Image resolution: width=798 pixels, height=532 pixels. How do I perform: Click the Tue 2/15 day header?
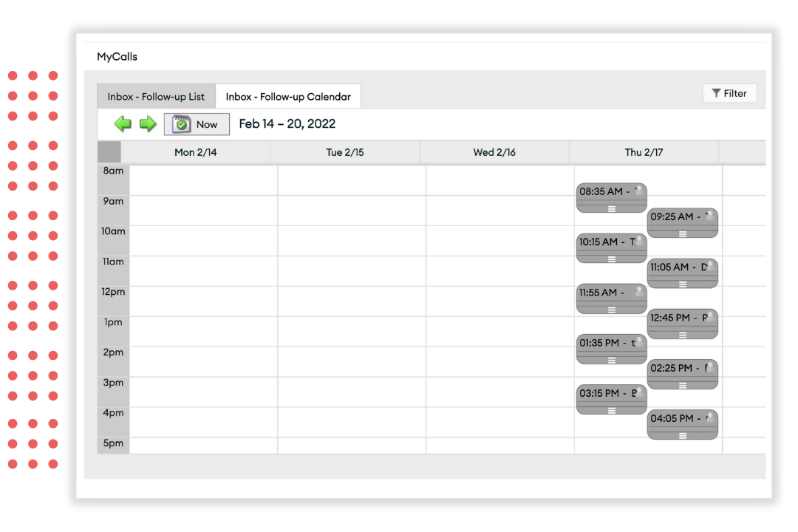tap(345, 152)
